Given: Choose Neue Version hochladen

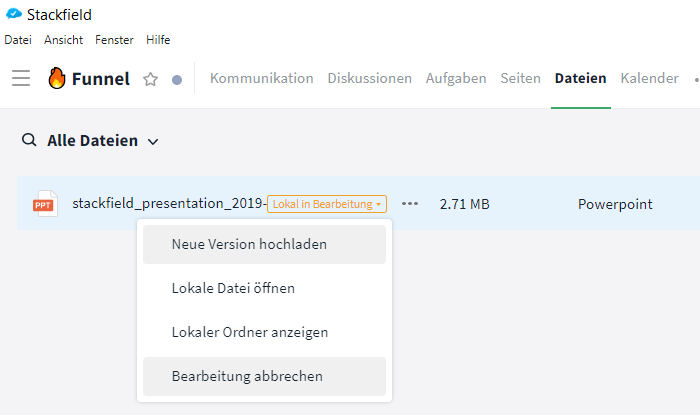Looking at the screenshot, I should pos(264,245).
